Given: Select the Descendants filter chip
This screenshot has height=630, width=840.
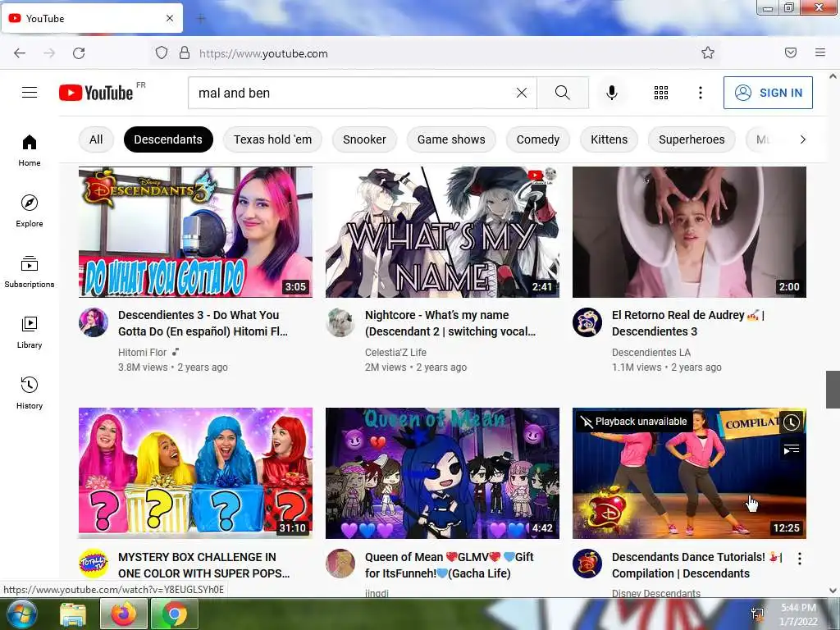Looking at the screenshot, I should point(168,139).
